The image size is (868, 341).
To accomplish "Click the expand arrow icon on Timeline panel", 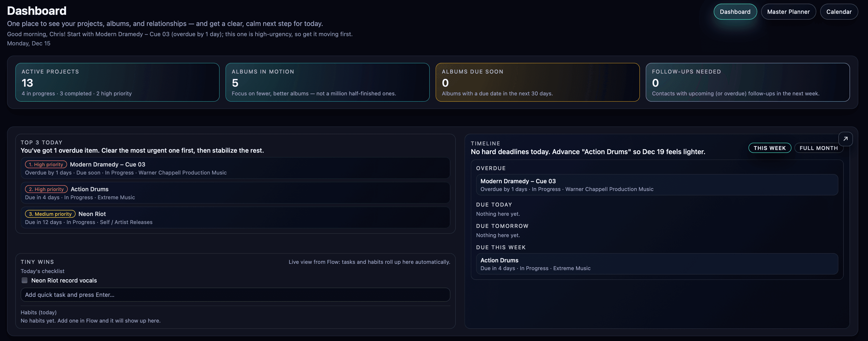I will (x=845, y=138).
